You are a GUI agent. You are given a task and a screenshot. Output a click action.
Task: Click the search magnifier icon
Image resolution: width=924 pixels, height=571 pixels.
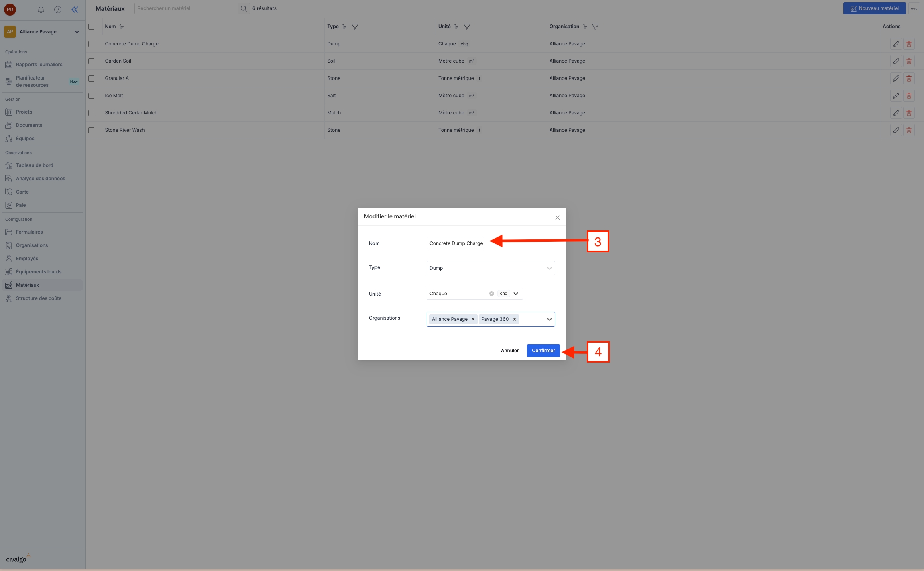click(x=244, y=8)
